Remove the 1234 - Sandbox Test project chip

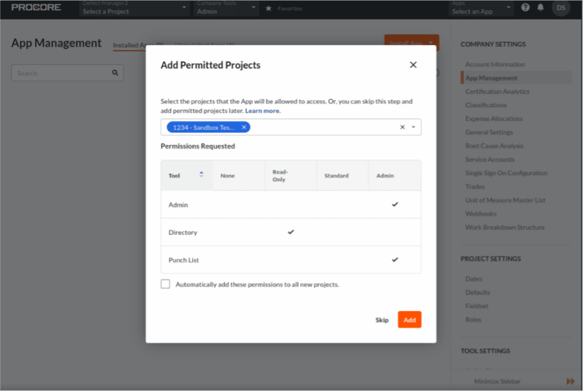244,128
